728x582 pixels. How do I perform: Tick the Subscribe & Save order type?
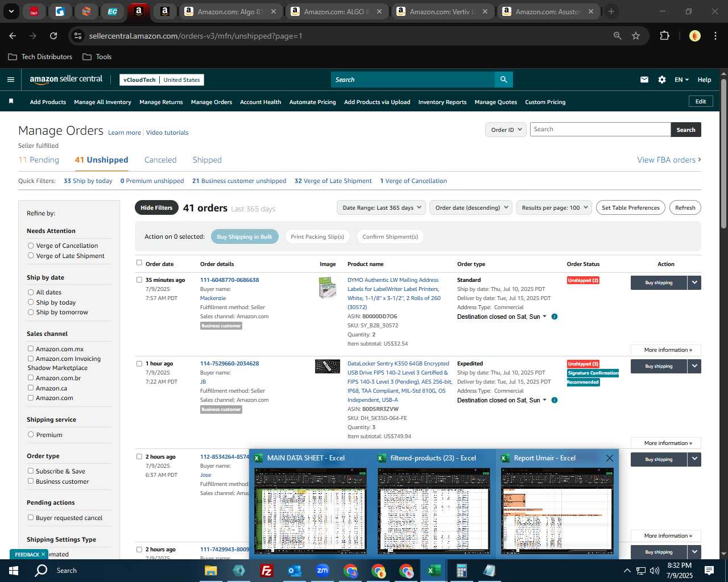tap(31, 471)
